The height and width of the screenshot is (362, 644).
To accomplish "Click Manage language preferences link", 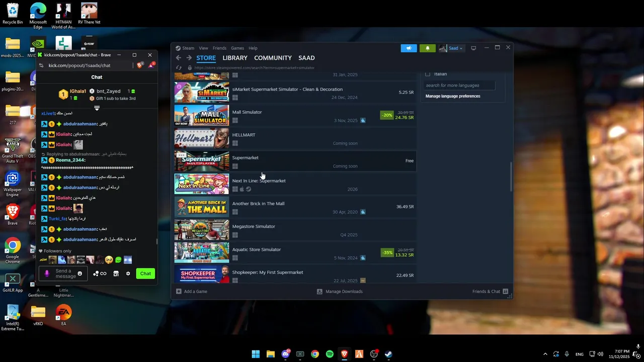I will (x=453, y=96).
